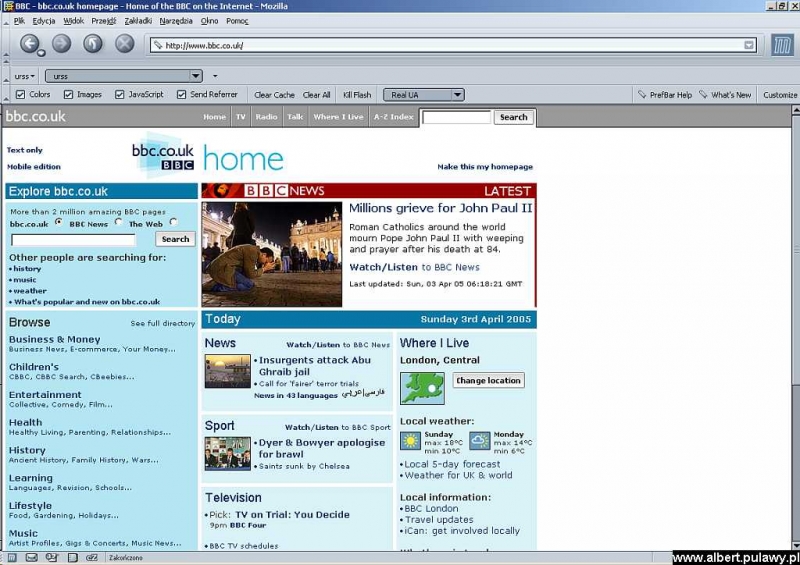The height and width of the screenshot is (565, 800).
Task: Click the top bar BBC search text field
Action: click(457, 117)
